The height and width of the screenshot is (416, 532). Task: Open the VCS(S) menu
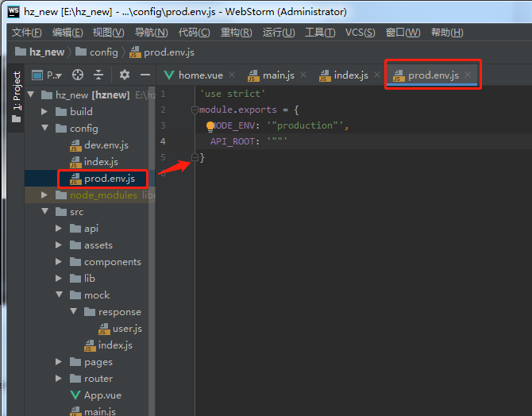360,33
